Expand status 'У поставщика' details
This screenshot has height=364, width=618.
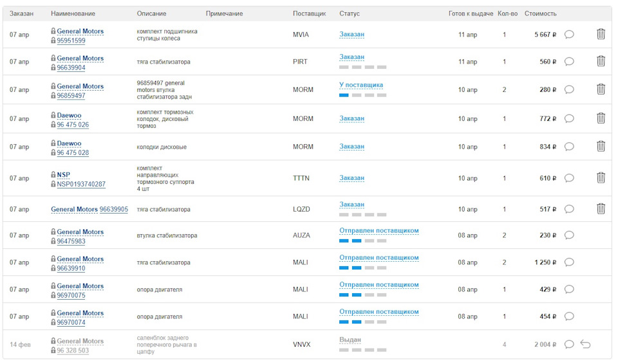[361, 85]
